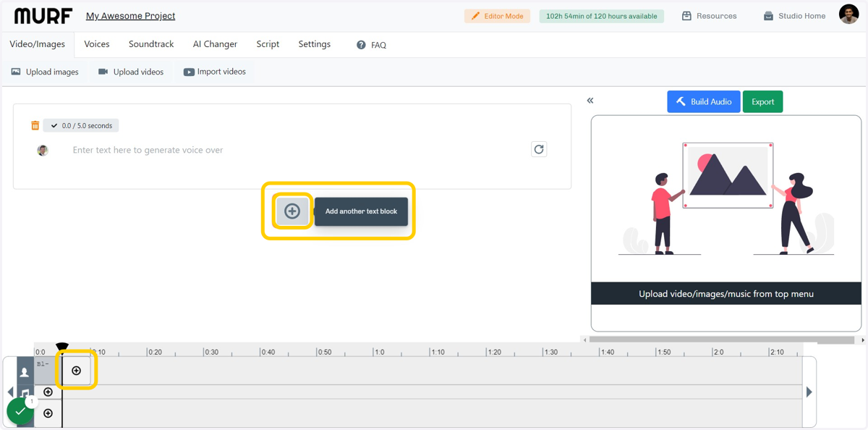Viewport: 868px width, 430px height.
Task: Add another text block with plus button
Action: [x=292, y=211]
